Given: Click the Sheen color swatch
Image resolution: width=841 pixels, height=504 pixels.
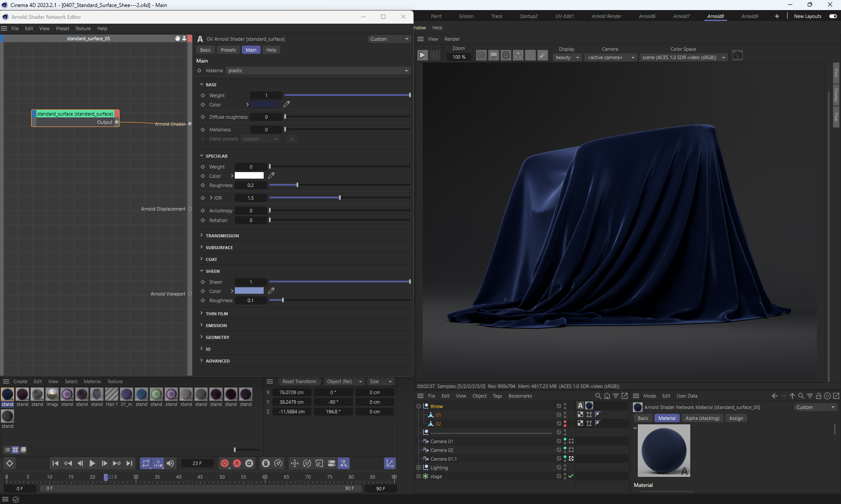Looking at the screenshot, I should (249, 291).
